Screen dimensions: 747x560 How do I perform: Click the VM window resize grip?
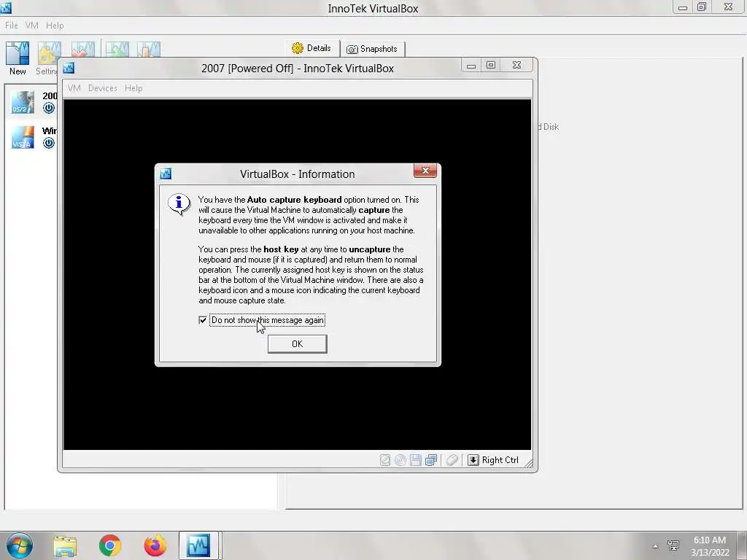(528, 463)
